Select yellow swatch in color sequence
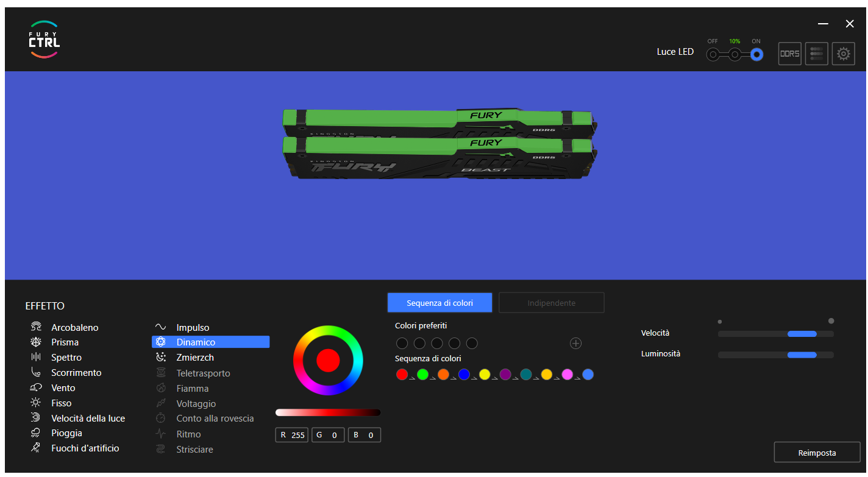 click(485, 375)
